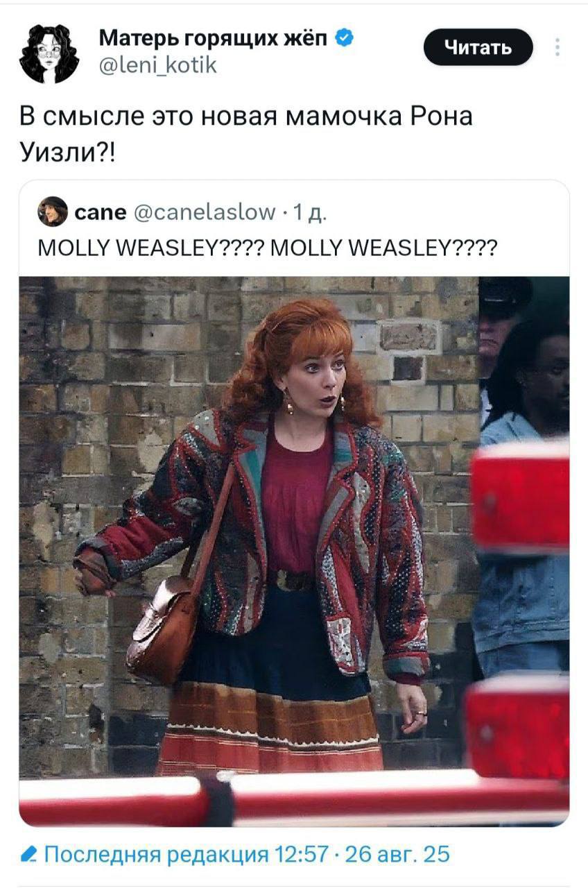Open the three-dot more options menu

(x=557, y=47)
